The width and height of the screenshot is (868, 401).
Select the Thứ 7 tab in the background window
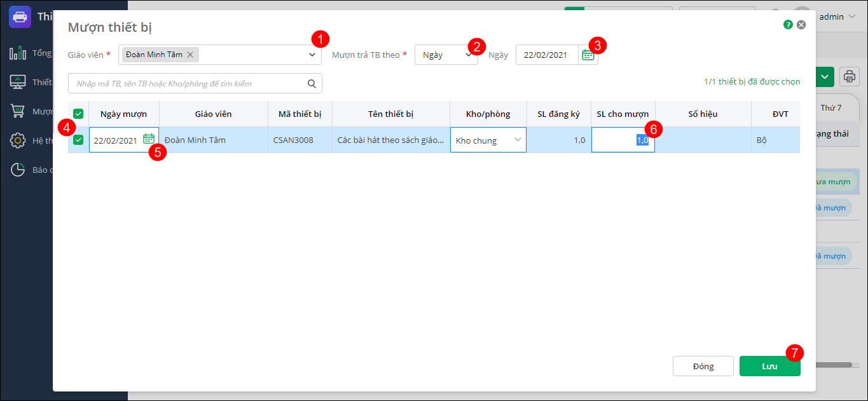[x=831, y=108]
